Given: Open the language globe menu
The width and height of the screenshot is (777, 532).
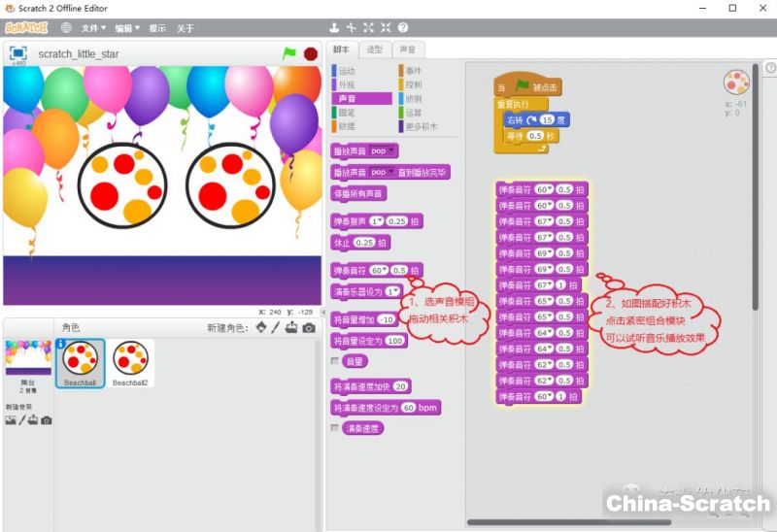Looking at the screenshot, I should (x=66, y=28).
